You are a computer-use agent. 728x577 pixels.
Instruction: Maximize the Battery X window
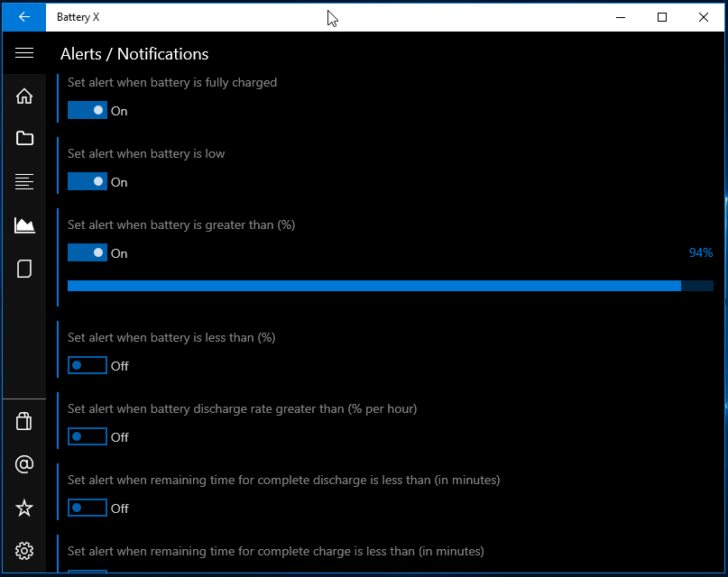coord(662,17)
